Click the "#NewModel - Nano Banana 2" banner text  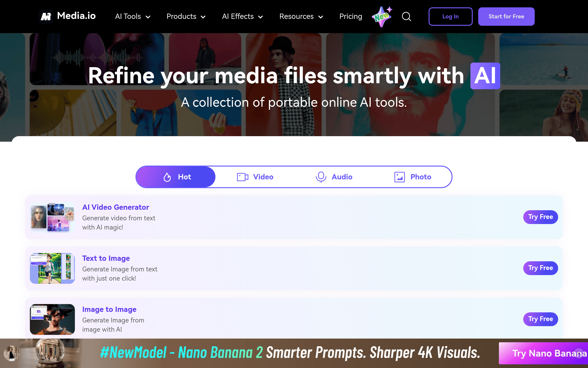tap(181, 353)
